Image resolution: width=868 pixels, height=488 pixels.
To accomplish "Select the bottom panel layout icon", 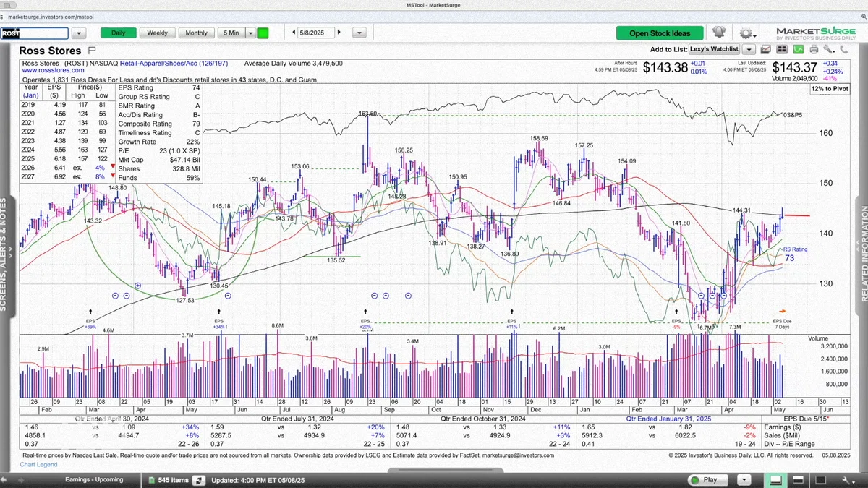I will [x=774, y=480].
